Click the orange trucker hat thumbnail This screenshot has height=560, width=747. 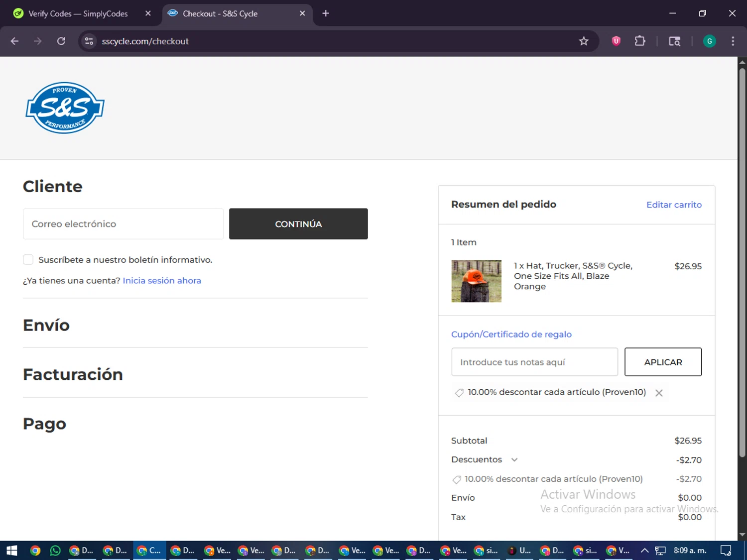coord(476,281)
